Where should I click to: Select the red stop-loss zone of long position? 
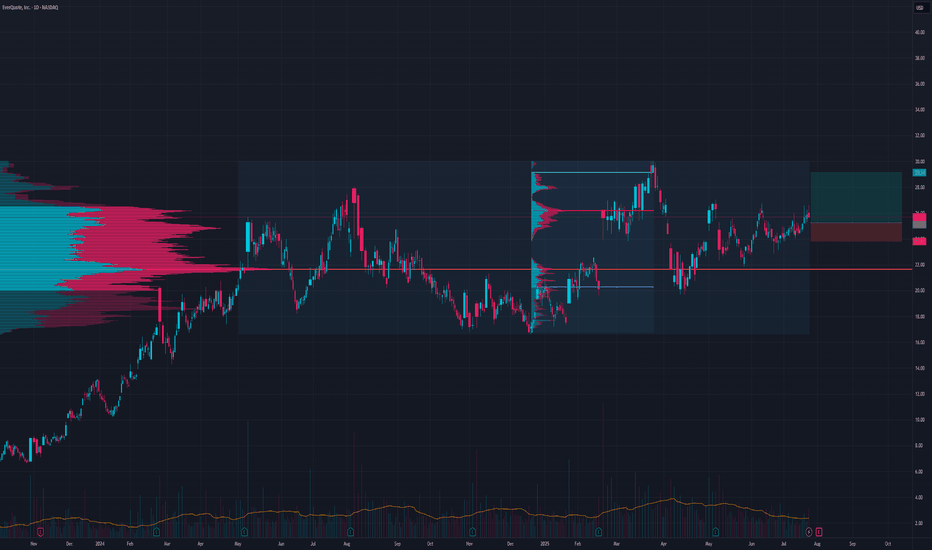click(856, 232)
